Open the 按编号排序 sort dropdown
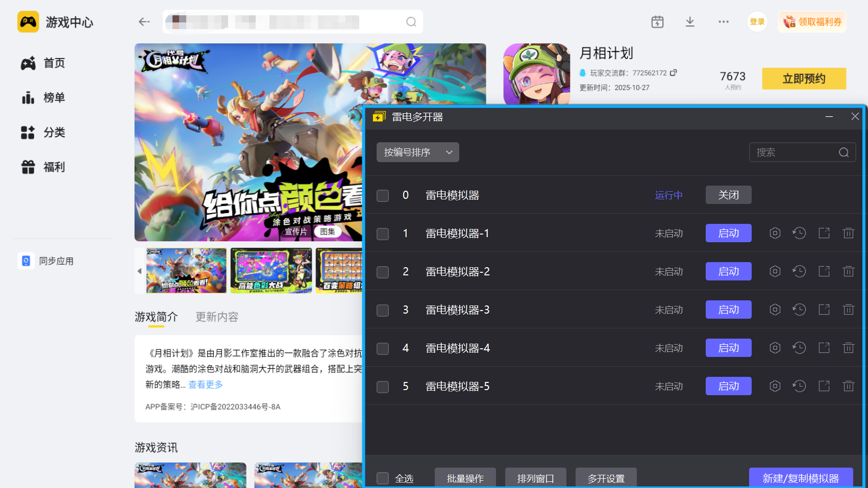This screenshot has width=868, height=488. 417,152
